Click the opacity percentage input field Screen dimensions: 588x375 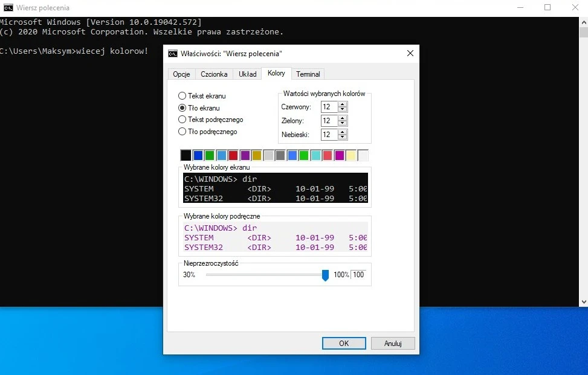[x=358, y=275]
